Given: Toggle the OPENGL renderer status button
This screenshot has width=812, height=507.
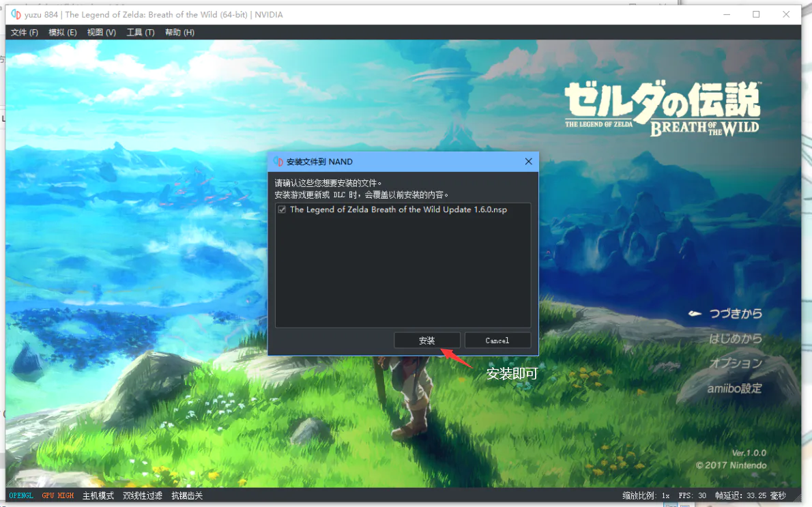Looking at the screenshot, I should tap(21, 495).
